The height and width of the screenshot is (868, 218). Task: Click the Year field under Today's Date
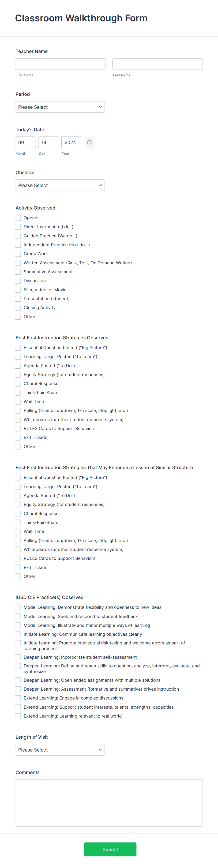pos(71,142)
